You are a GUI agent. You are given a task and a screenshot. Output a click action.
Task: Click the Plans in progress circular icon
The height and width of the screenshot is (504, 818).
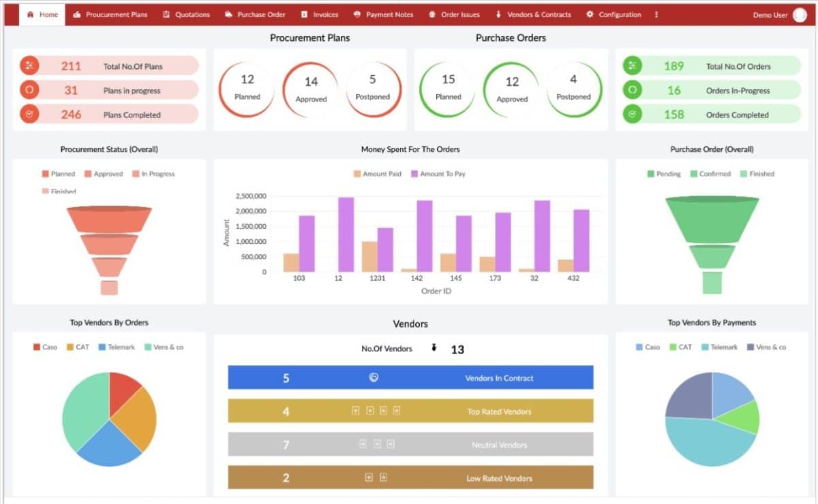coord(28,89)
